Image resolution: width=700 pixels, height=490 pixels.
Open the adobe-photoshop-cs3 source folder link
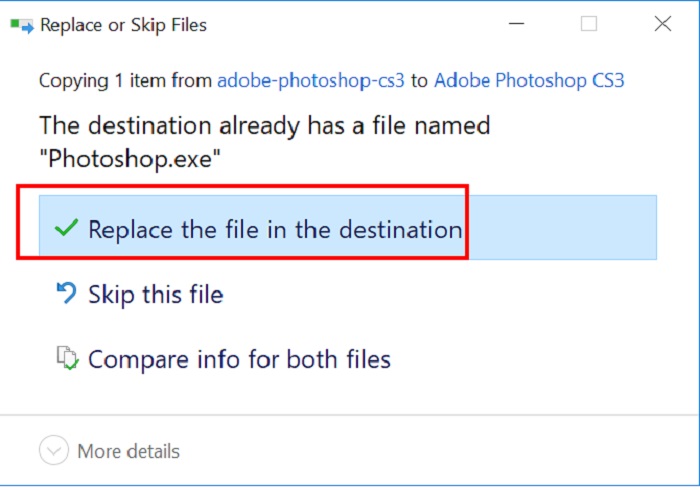point(311,81)
